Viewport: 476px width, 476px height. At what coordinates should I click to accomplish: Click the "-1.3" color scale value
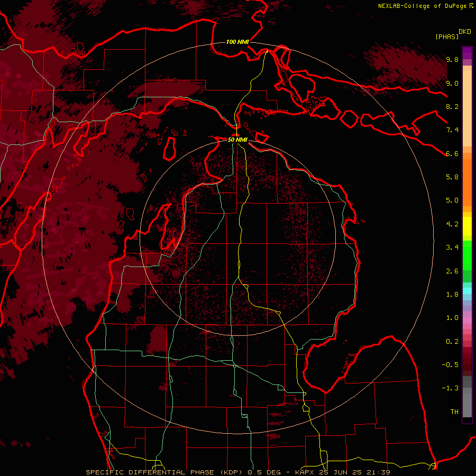pos(450,388)
